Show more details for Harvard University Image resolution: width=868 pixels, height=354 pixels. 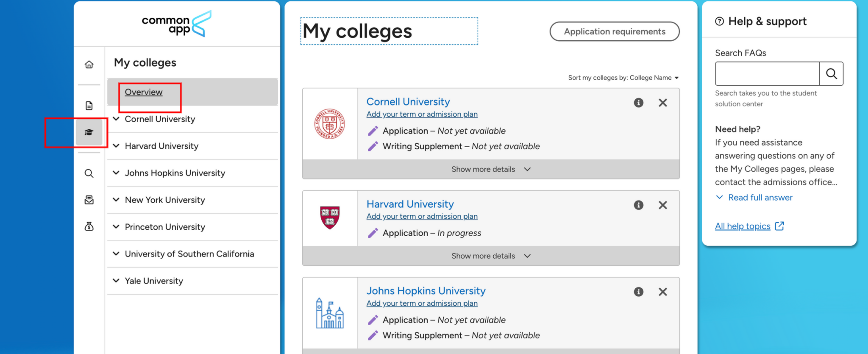(x=491, y=256)
